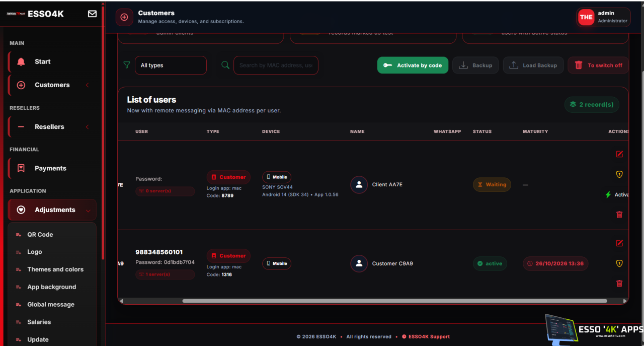Click the shield icon in Customer C9A9 row

pyautogui.click(x=619, y=263)
